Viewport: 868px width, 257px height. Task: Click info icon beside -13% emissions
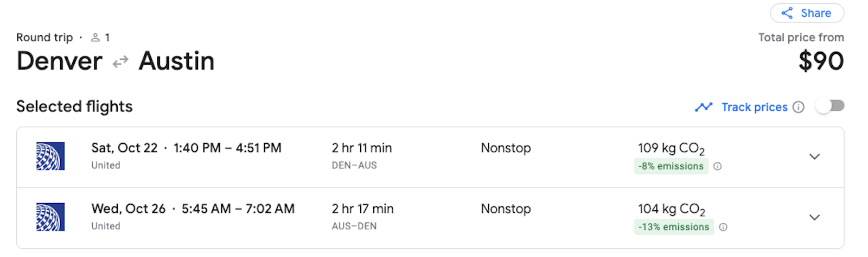tap(723, 227)
